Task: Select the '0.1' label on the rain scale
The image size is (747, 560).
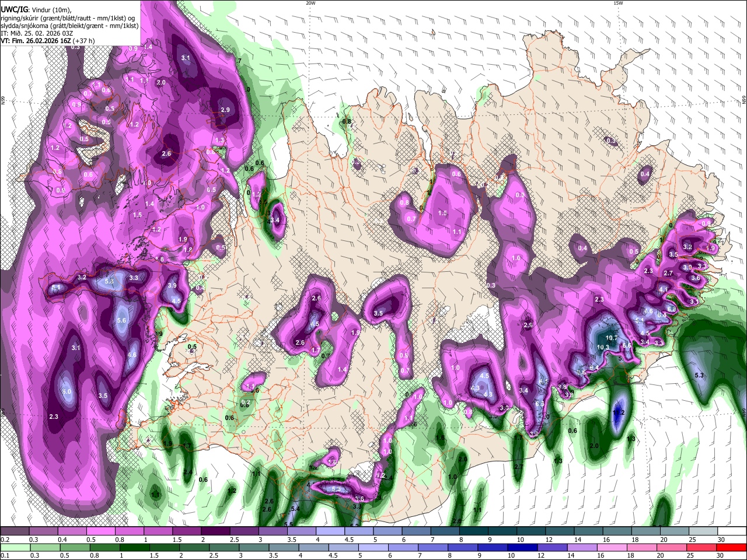Action: click(x=5, y=555)
